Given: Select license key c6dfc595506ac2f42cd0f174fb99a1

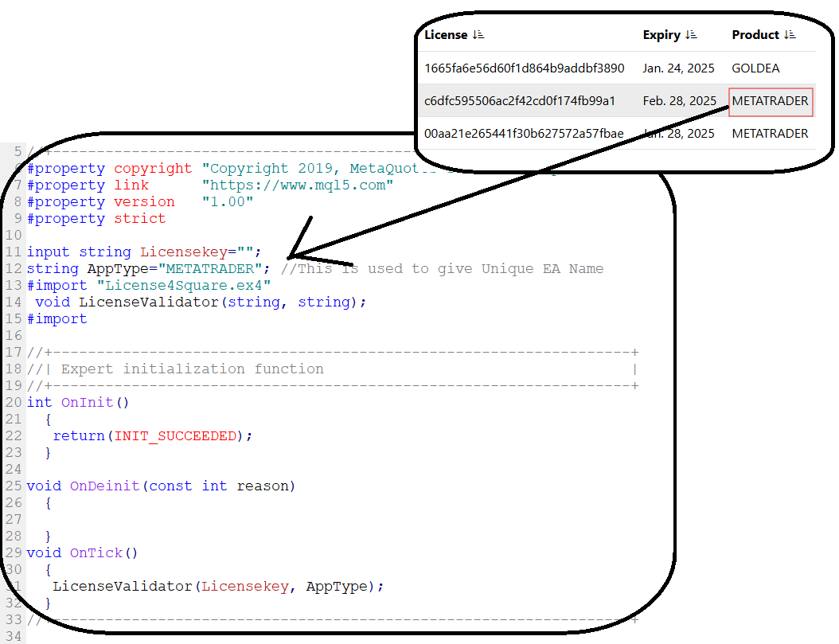Looking at the screenshot, I should pyautogui.click(x=520, y=101).
